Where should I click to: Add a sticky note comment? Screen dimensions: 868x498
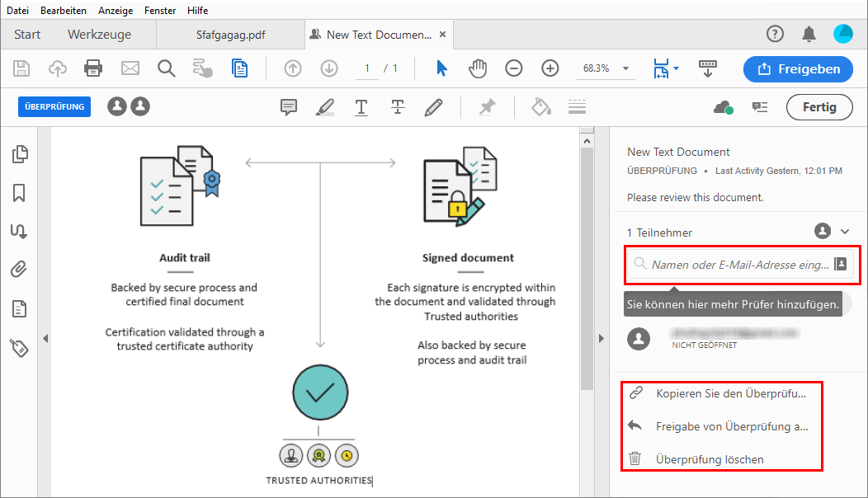click(289, 107)
